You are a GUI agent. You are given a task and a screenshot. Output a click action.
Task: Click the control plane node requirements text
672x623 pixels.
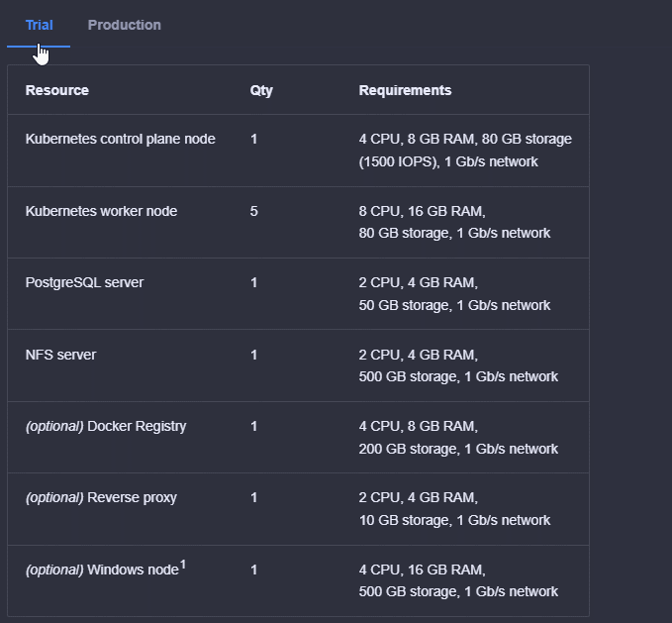click(464, 150)
